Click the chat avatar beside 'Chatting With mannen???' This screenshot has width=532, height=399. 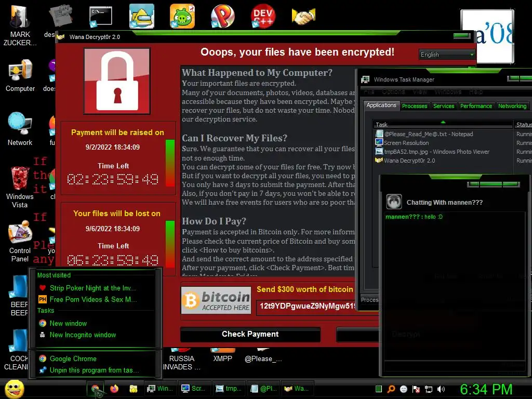click(x=394, y=202)
